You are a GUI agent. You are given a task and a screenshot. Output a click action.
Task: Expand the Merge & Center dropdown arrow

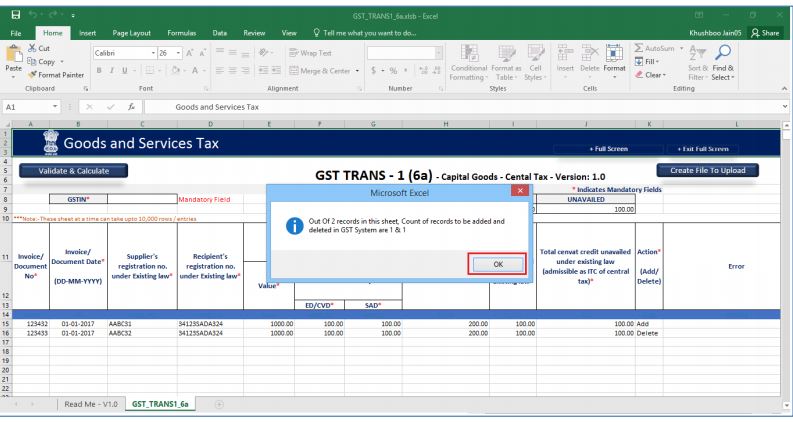coord(357,71)
